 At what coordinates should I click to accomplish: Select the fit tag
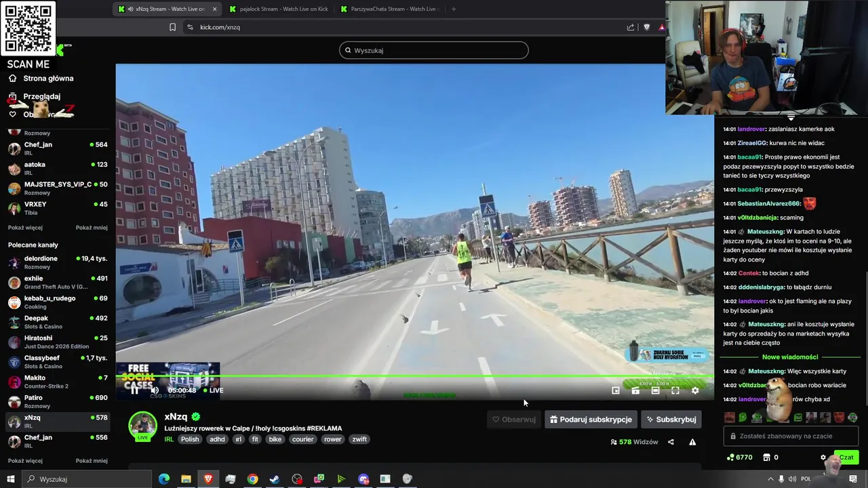(x=255, y=439)
